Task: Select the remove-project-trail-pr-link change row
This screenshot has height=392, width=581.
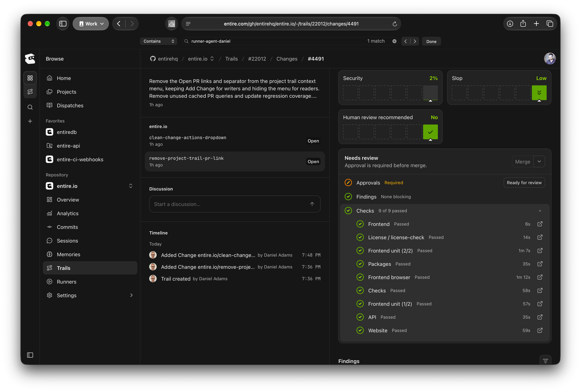Action: [x=235, y=161]
